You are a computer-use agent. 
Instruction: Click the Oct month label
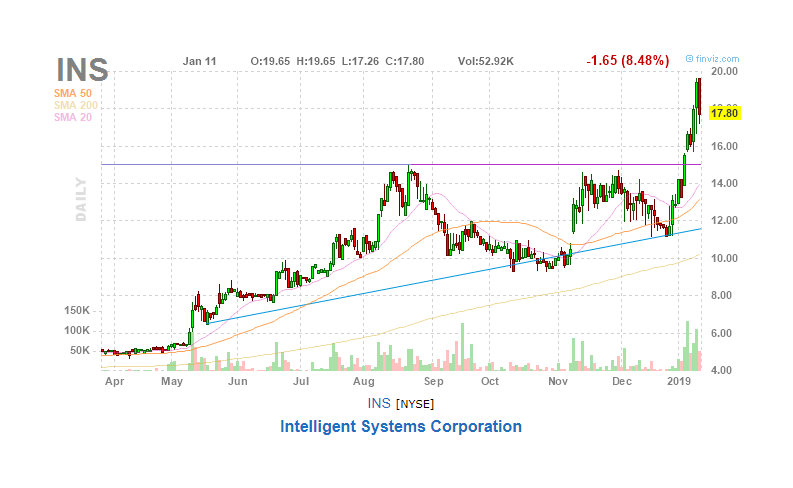click(490, 381)
